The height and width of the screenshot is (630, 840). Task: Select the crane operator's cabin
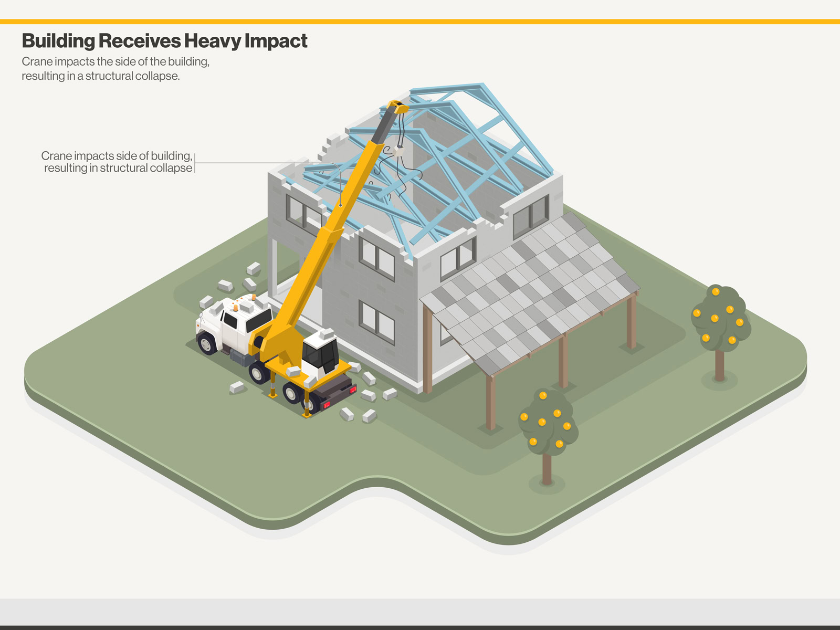321,353
